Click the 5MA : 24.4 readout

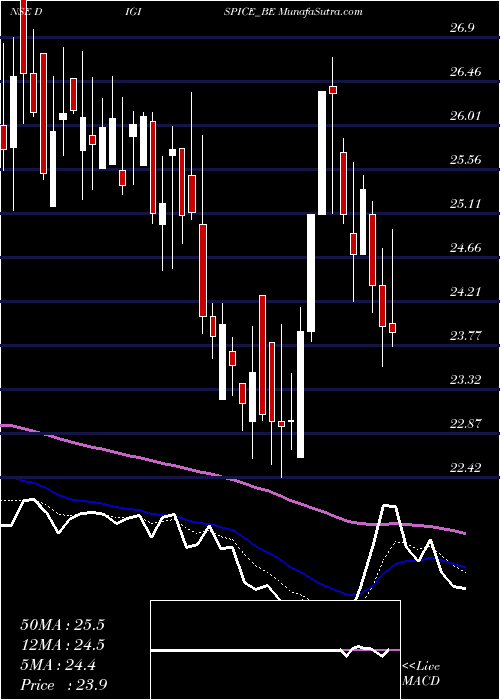click(x=58, y=665)
